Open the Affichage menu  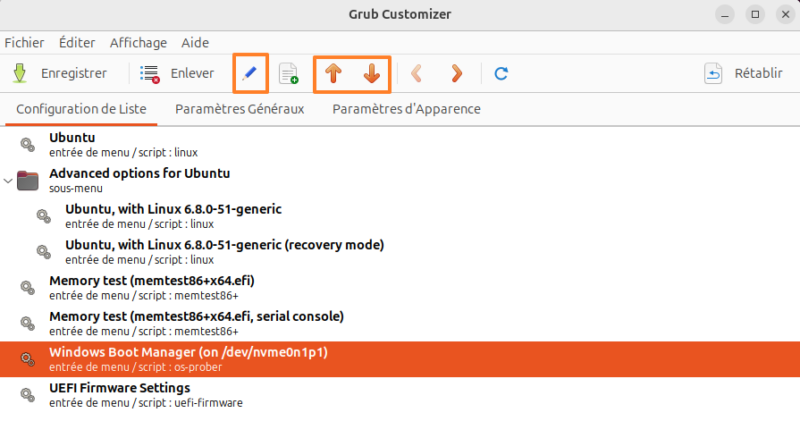[138, 43]
